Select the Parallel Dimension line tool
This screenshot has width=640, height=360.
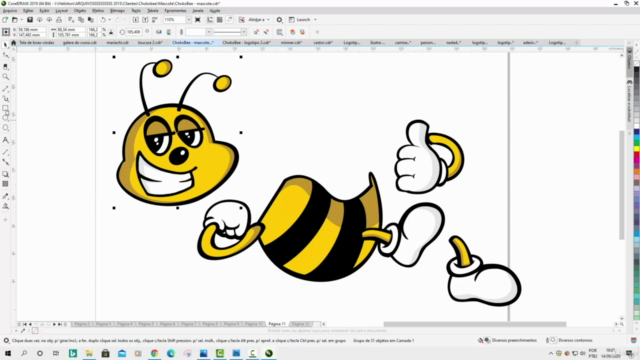point(5,152)
